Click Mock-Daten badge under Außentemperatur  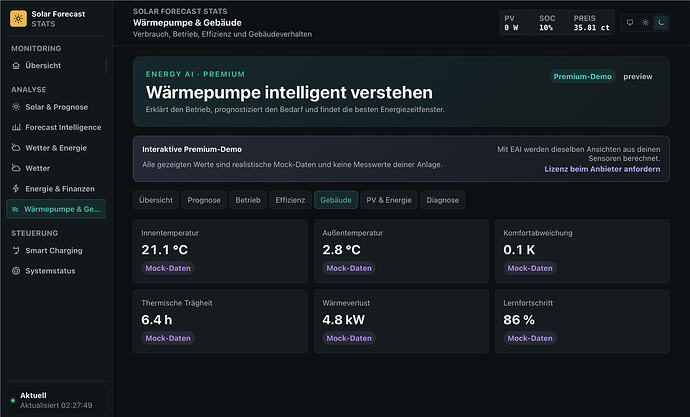[349, 268]
